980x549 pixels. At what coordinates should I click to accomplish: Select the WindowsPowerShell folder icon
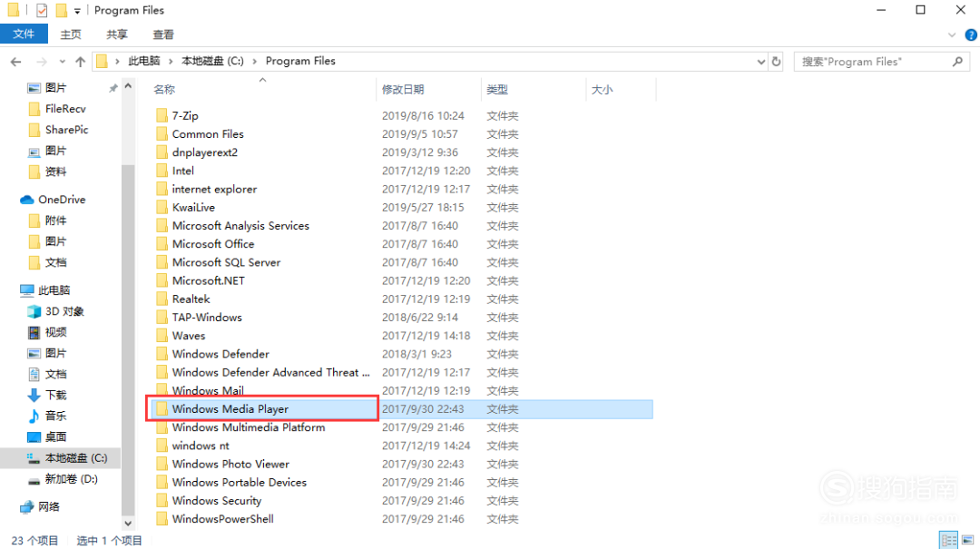[162, 519]
